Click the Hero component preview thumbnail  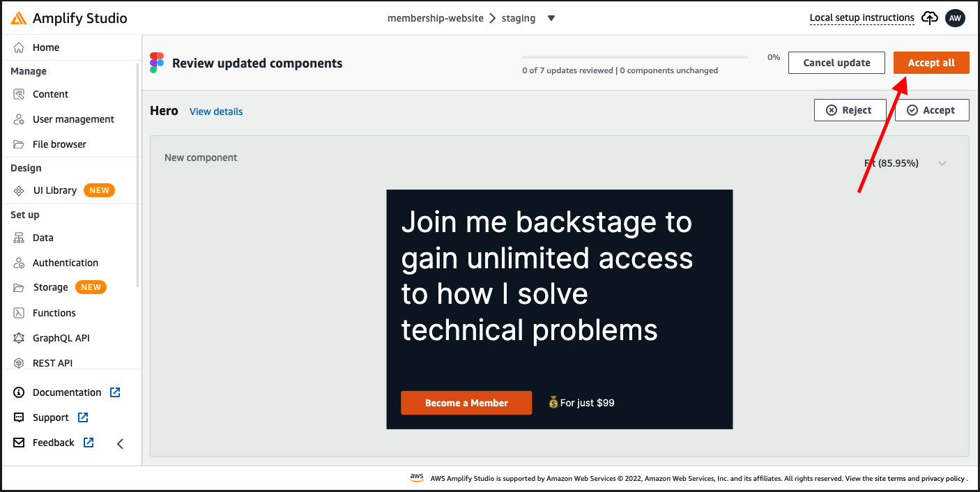[x=560, y=309]
